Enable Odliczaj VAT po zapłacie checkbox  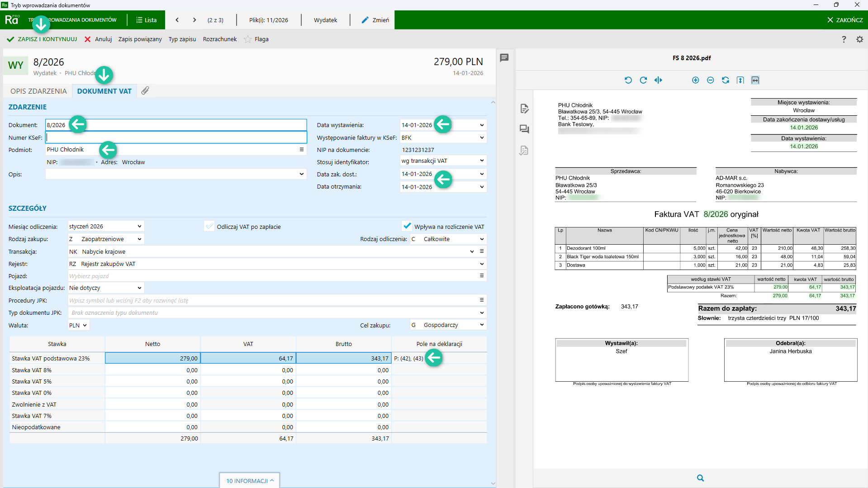tap(209, 227)
